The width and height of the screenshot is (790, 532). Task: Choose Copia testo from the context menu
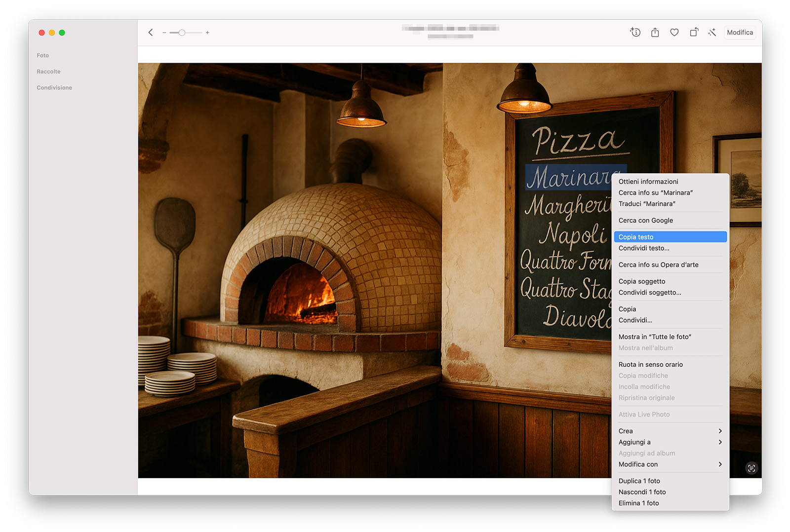coord(670,237)
